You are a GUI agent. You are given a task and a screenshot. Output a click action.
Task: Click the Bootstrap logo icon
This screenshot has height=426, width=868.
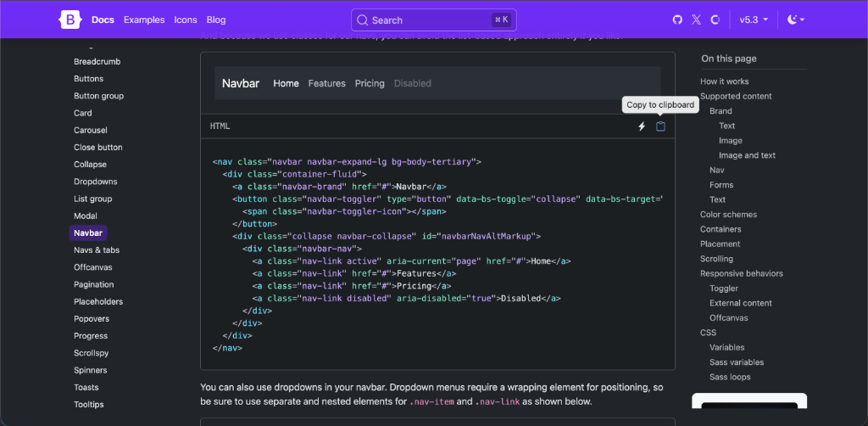click(70, 20)
